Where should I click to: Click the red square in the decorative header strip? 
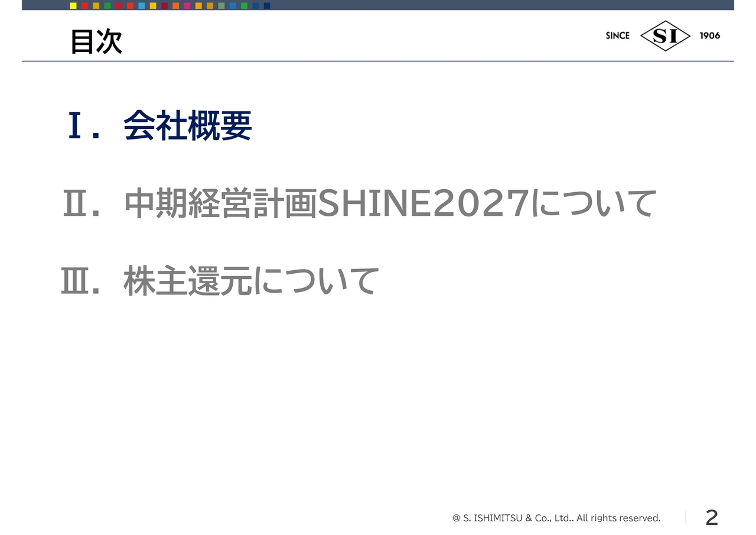[84, 6]
